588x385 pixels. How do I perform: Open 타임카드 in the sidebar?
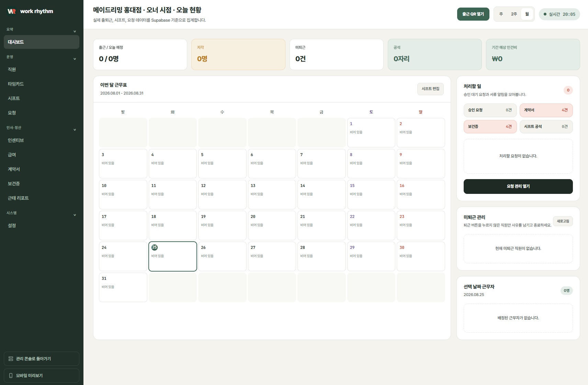coord(42,84)
